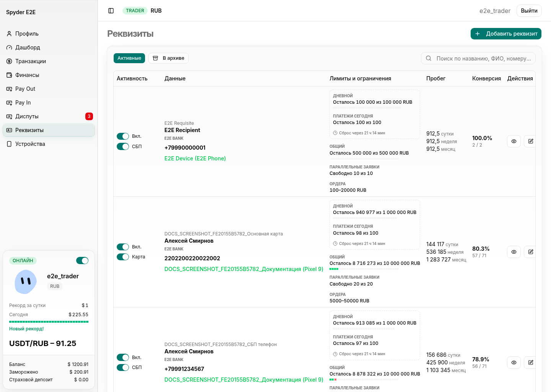View details of E2E Recipient (eye icon)
This screenshot has height=392, width=551.
[514, 141]
